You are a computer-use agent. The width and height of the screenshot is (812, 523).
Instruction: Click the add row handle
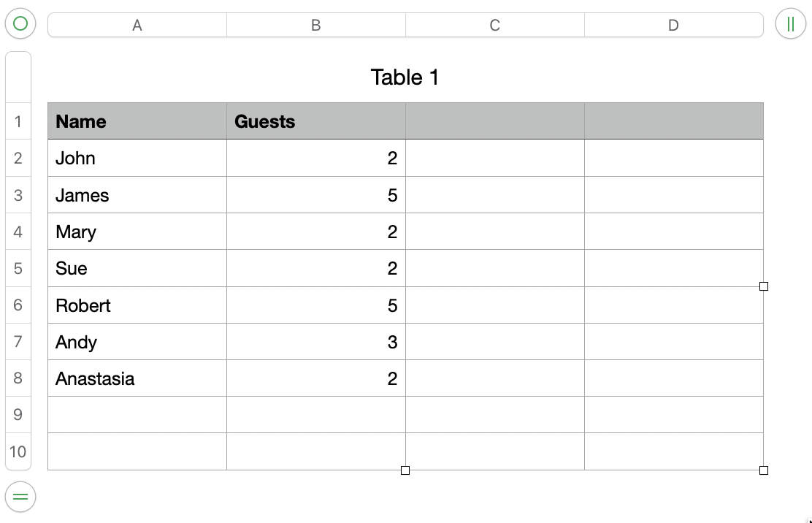(x=20, y=497)
